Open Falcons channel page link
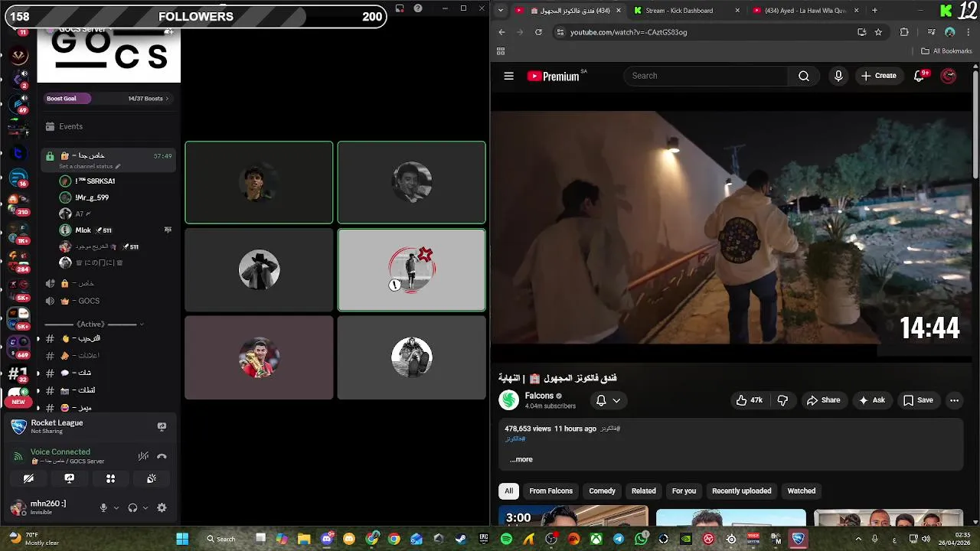The image size is (980, 551). pos(539,396)
